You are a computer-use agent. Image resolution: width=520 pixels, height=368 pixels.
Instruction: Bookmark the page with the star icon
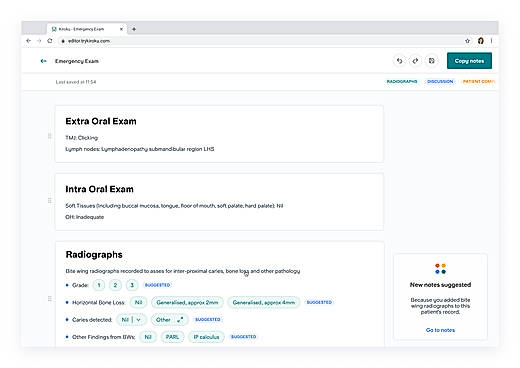click(467, 41)
